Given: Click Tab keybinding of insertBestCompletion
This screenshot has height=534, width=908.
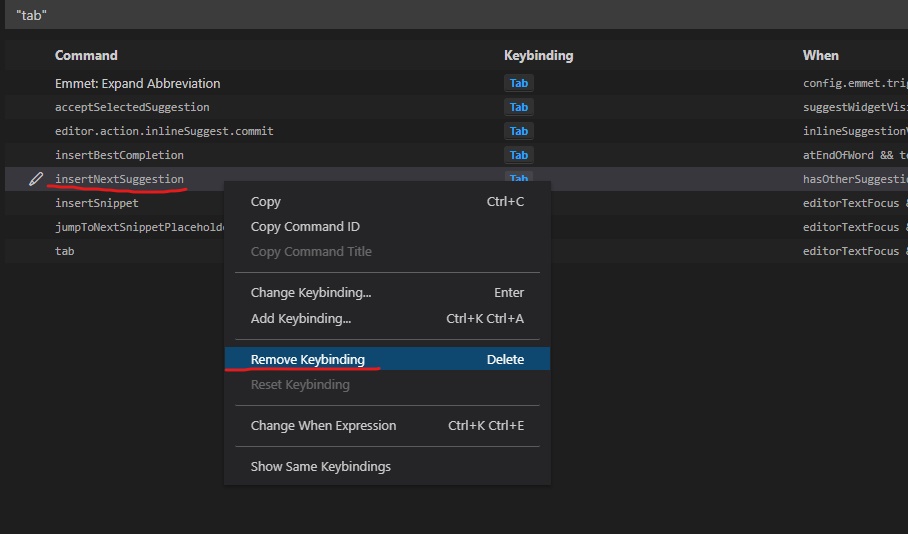Looking at the screenshot, I should tap(519, 155).
